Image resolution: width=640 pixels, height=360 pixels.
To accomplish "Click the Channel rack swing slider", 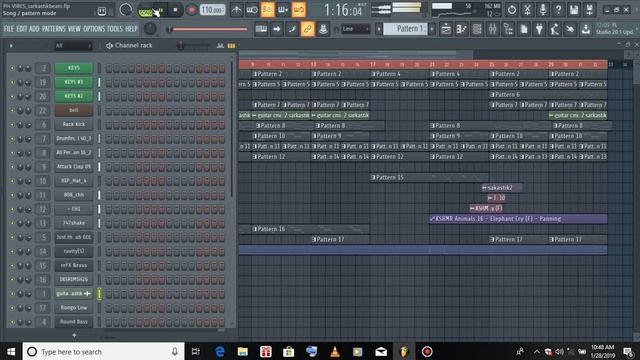I will [x=181, y=46].
